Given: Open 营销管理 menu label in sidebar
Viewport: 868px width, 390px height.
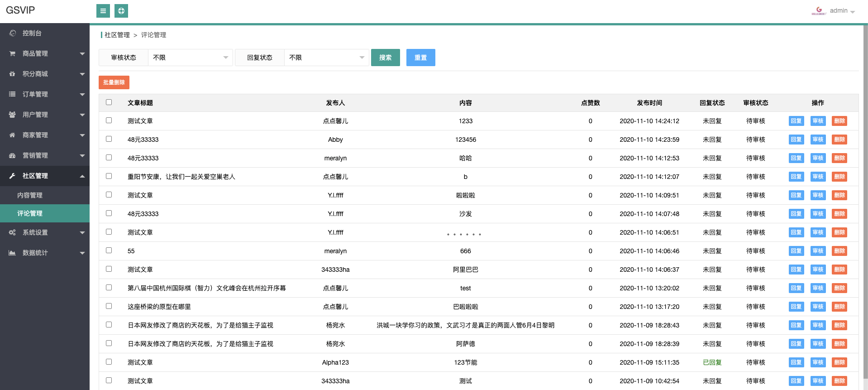Looking at the screenshot, I should click(35, 155).
